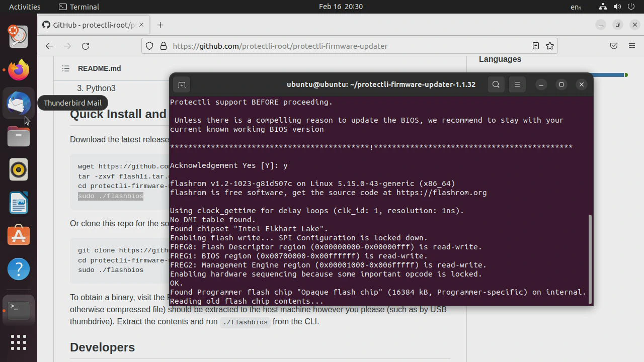
Task: Maximize the Terminal window
Action: click(x=561, y=84)
